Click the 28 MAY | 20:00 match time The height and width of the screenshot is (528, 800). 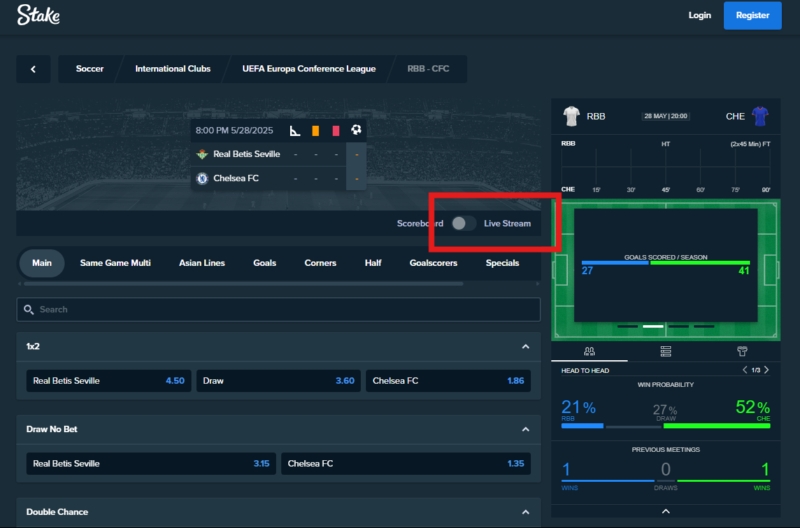coord(665,116)
